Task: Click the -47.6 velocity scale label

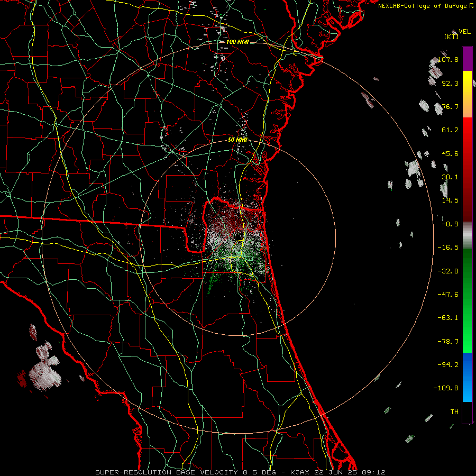Action: click(x=448, y=295)
